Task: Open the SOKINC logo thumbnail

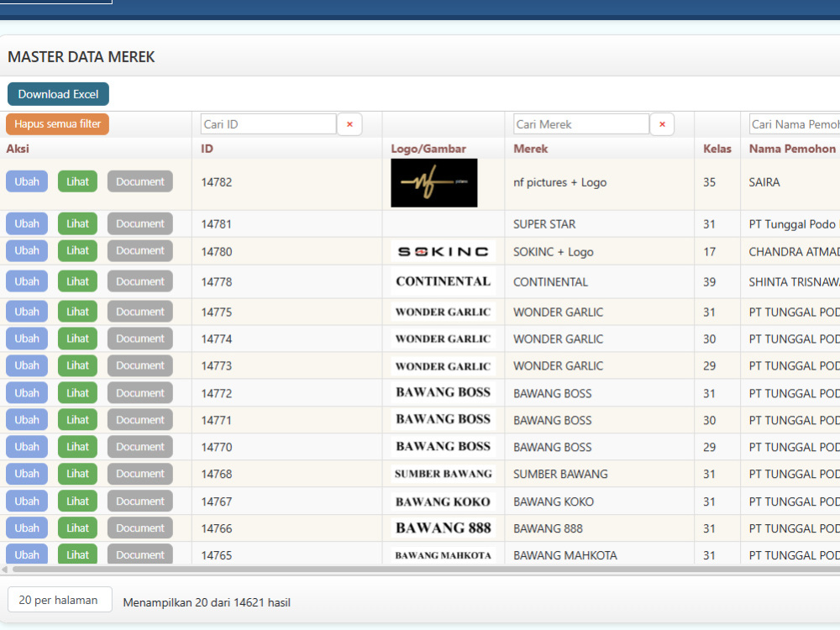Action: 443,251
